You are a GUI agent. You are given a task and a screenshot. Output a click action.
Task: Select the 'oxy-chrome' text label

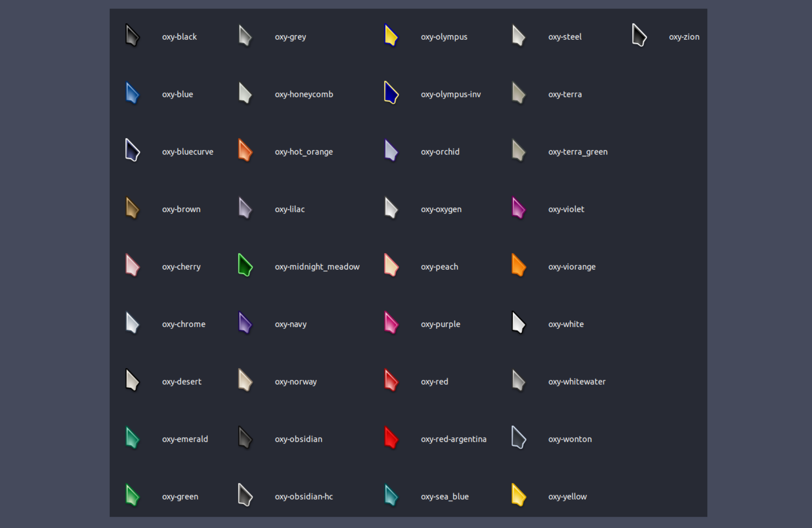pyautogui.click(x=184, y=324)
